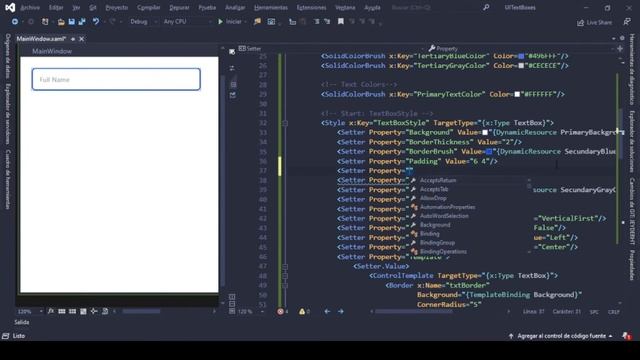
Task: Open the Archivo menu
Action: point(30,7)
